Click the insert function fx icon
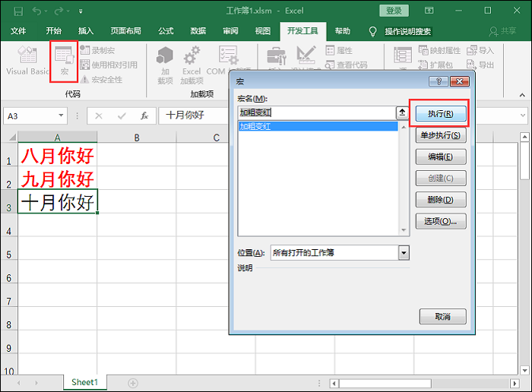 (144, 116)
